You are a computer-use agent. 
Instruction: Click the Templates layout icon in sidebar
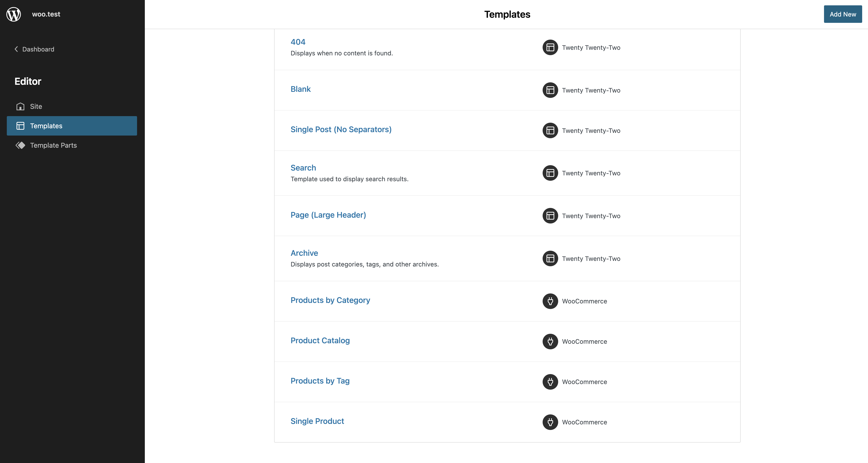(x=20, y=126)
